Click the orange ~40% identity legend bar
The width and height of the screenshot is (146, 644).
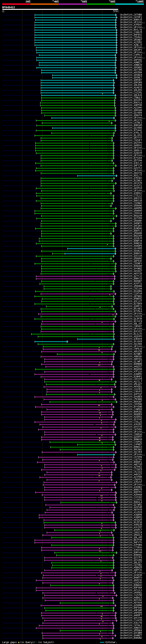(x=45, y=4)
